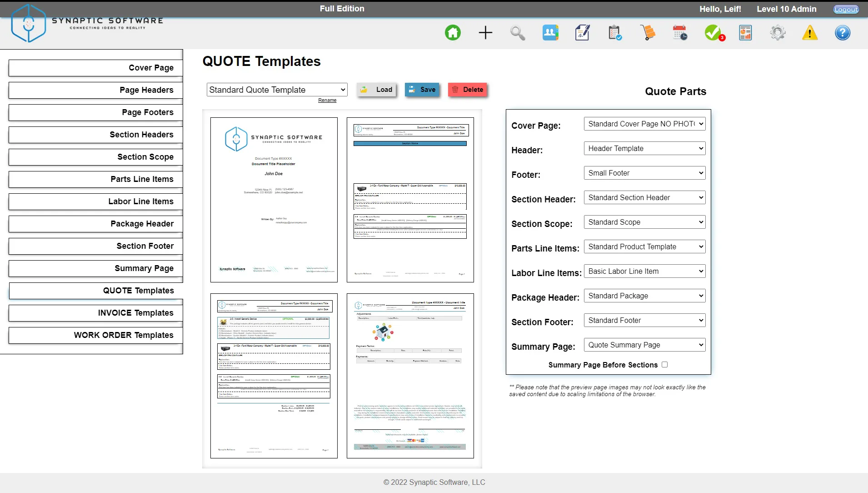Image resolution: width=868 pixels, height=493 pixels.
Task: Click the Load button
Action: pos(376,90)
